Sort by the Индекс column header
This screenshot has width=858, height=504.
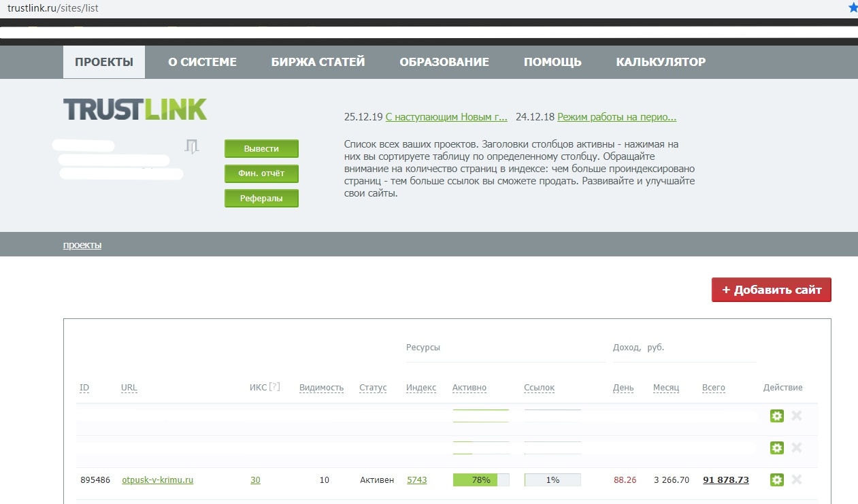pyautogui.click(x=421, y=388)
